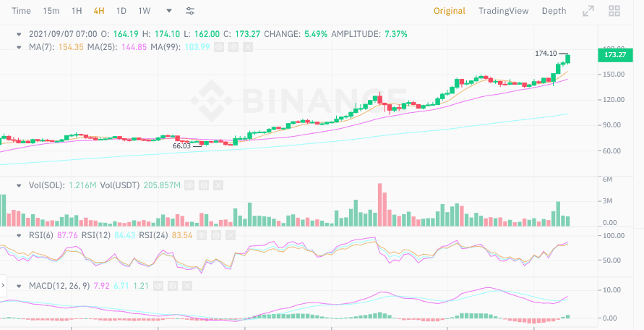Toggle MA indicator visibility eye
Viewport: 644px width, 330px height.
click(x=219, y=47)
